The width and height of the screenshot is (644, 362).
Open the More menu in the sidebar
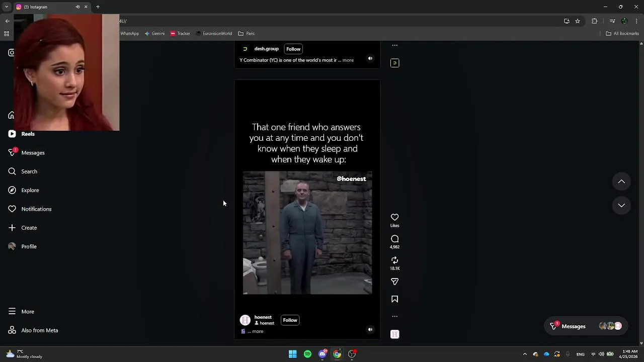(x=21, y=312)
